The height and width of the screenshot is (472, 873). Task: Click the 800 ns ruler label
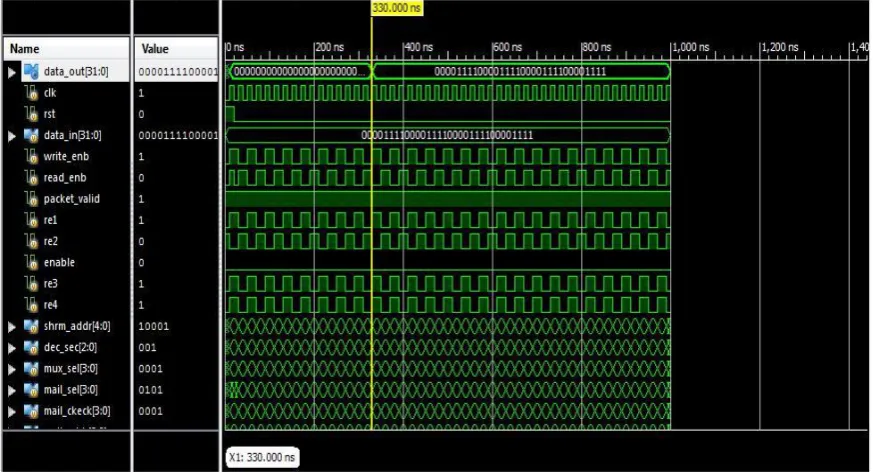point(597,47)
